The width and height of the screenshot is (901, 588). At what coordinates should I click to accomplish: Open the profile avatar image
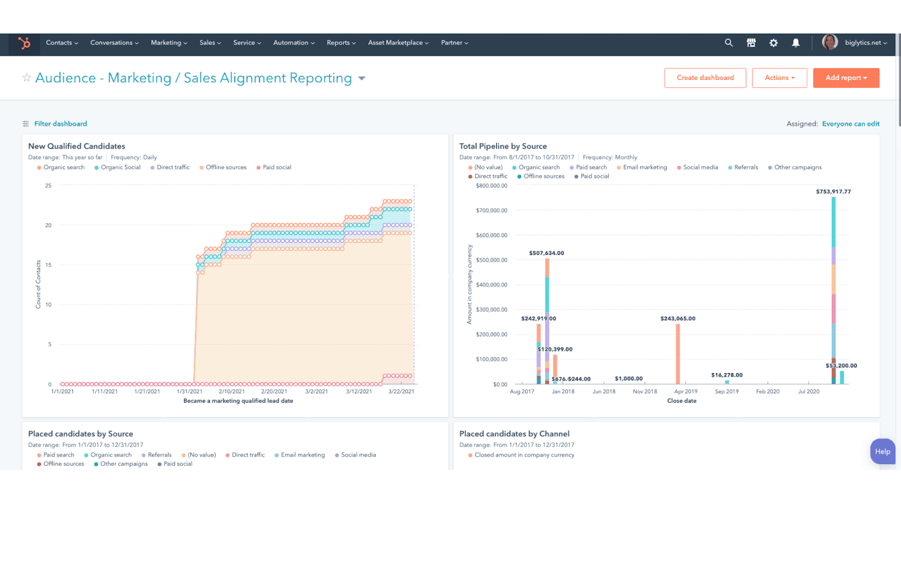pyautogui.click(x=829, y=42)
